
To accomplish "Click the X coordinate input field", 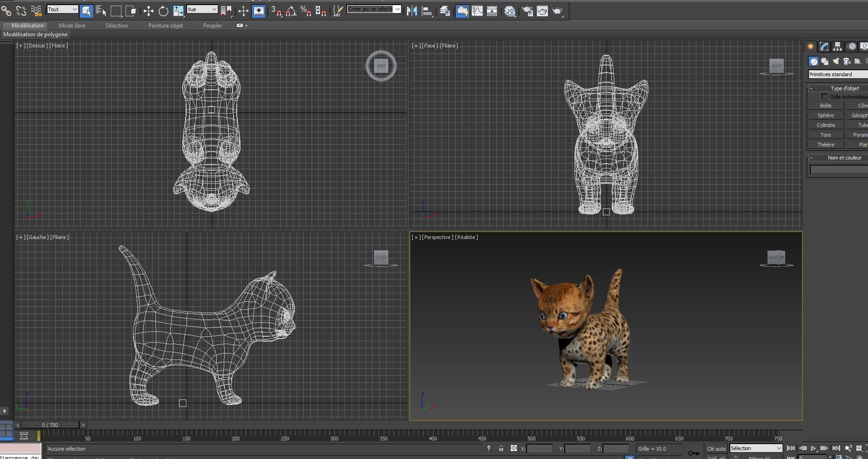I will (540, 449).
